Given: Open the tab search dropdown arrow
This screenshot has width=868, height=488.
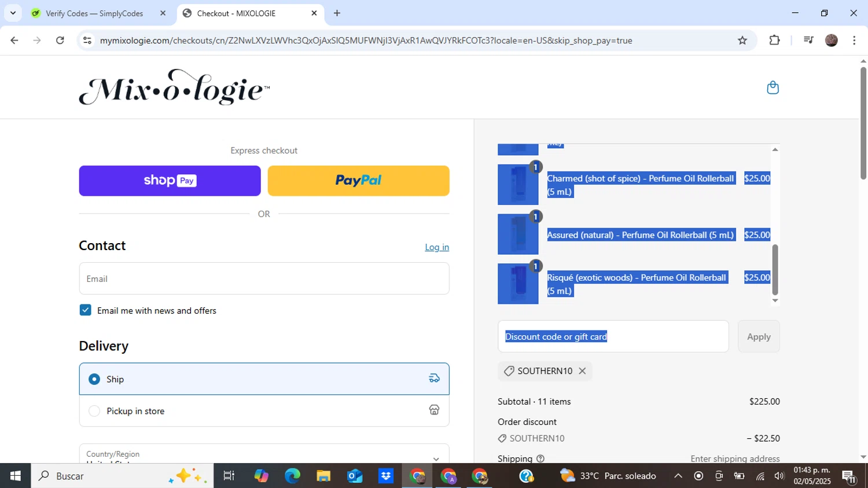Looking at the screenshot, I should coord(13,13).
